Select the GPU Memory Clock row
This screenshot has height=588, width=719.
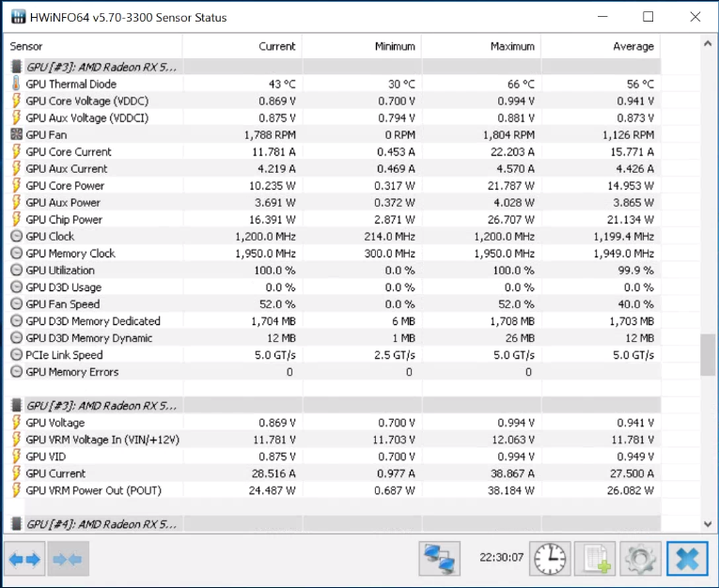point(334,254)
